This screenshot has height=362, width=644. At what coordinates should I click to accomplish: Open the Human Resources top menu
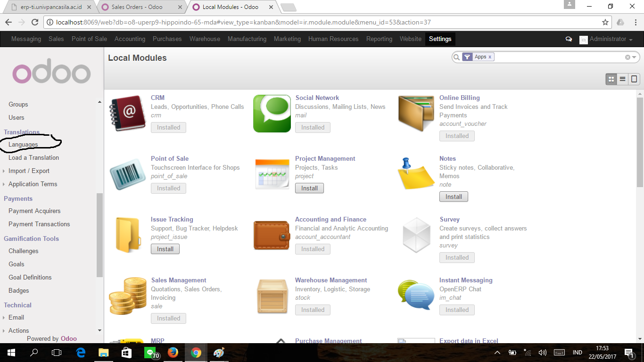[333, 39]
